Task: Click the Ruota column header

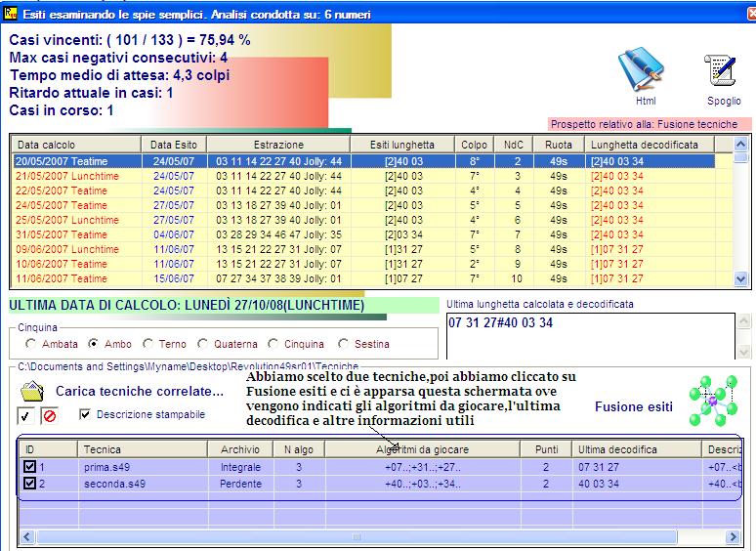Action: [x=559, y=145]
